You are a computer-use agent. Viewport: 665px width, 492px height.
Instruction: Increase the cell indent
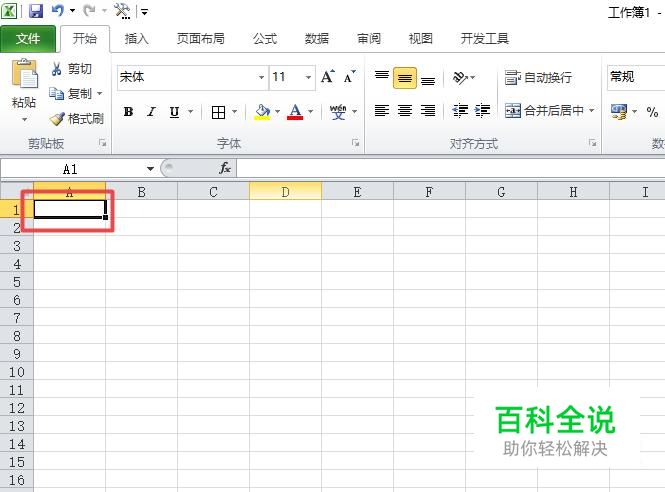[483, 111]
